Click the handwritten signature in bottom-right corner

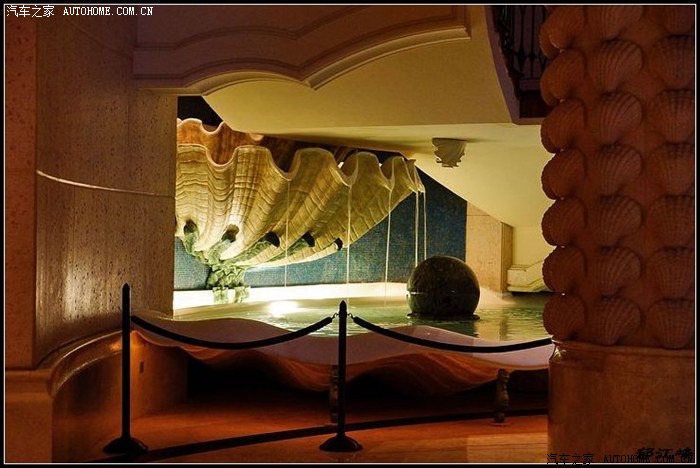point(665,456)
